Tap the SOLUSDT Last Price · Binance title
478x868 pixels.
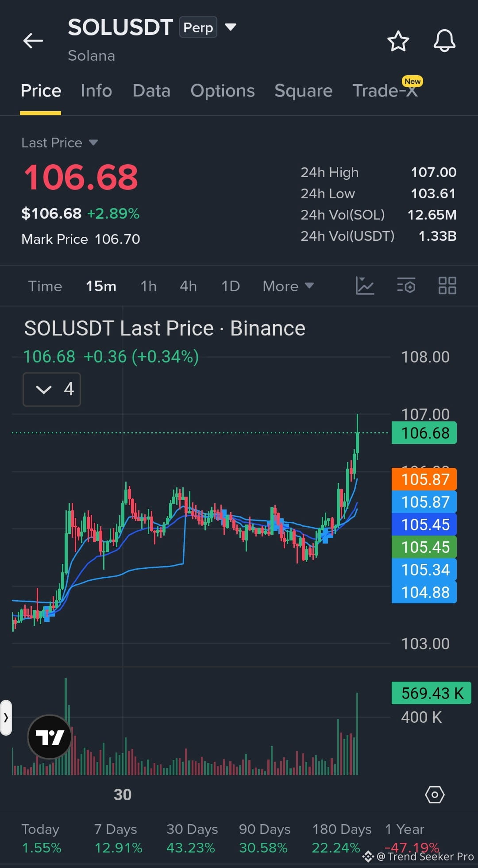tap(165, 328)
